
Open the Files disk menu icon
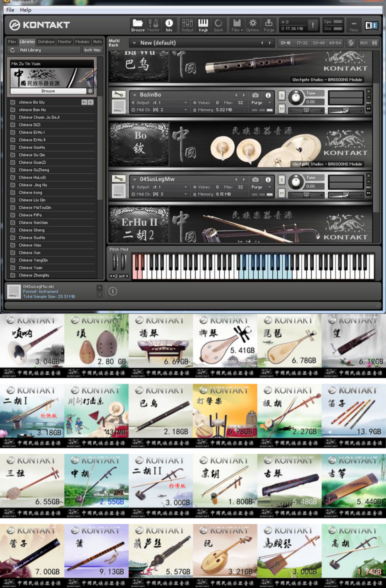click(x=237, y=25)
